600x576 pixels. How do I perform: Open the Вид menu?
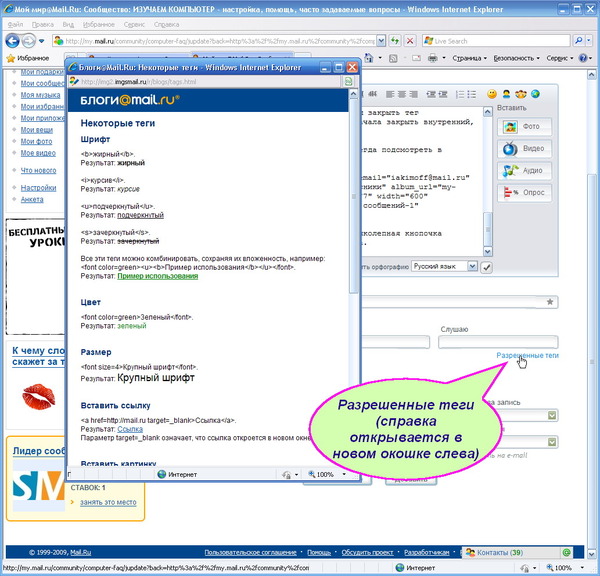pos(68,24)
